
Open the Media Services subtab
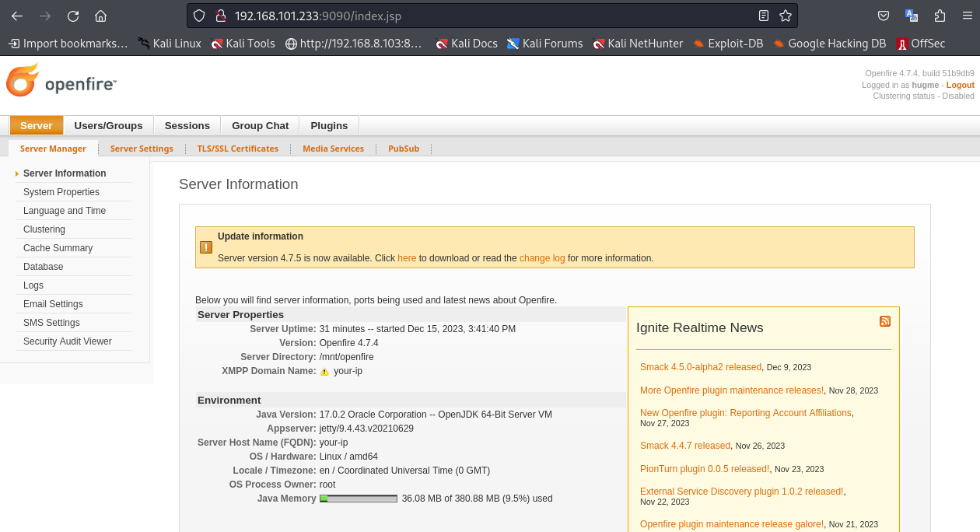coord(333,149)
